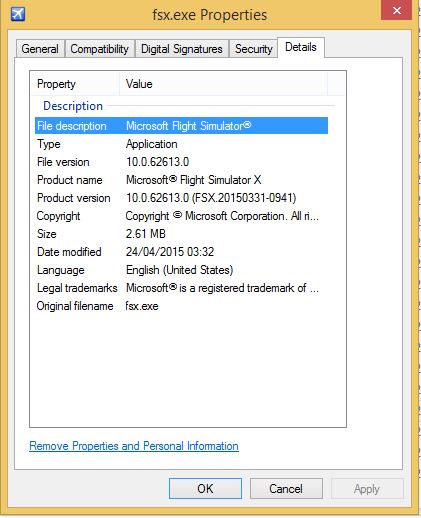Image resolution: width=421 pixels, height=518 pixels.
Task: Select the Copyright property row
Action: [181, 216]
